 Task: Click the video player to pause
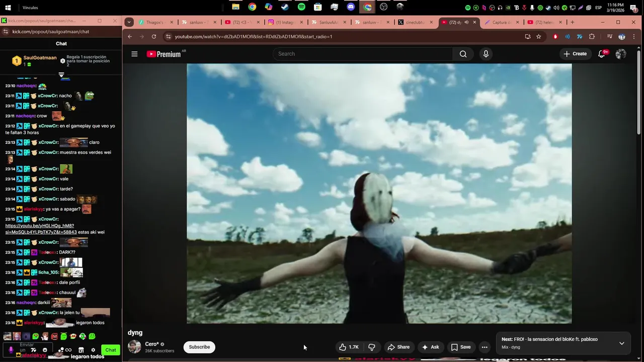pos(379,194)
